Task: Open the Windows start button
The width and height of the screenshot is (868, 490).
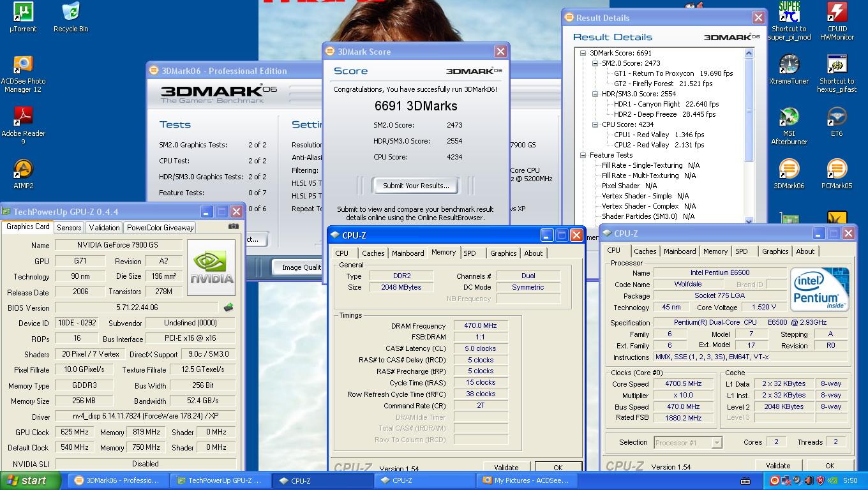Action: 31,481
